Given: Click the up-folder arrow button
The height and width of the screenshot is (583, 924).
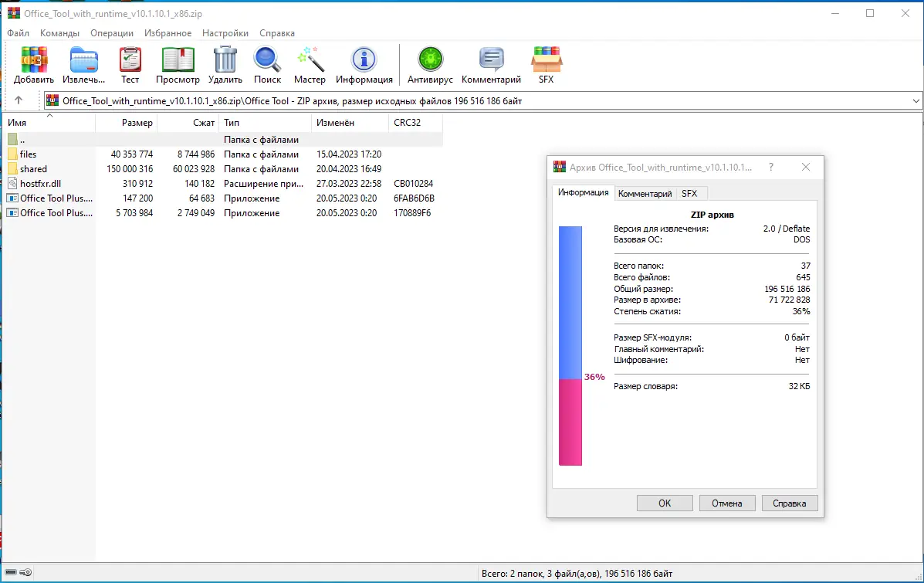Looking at the screenshot, I should [x=19, y=100].
